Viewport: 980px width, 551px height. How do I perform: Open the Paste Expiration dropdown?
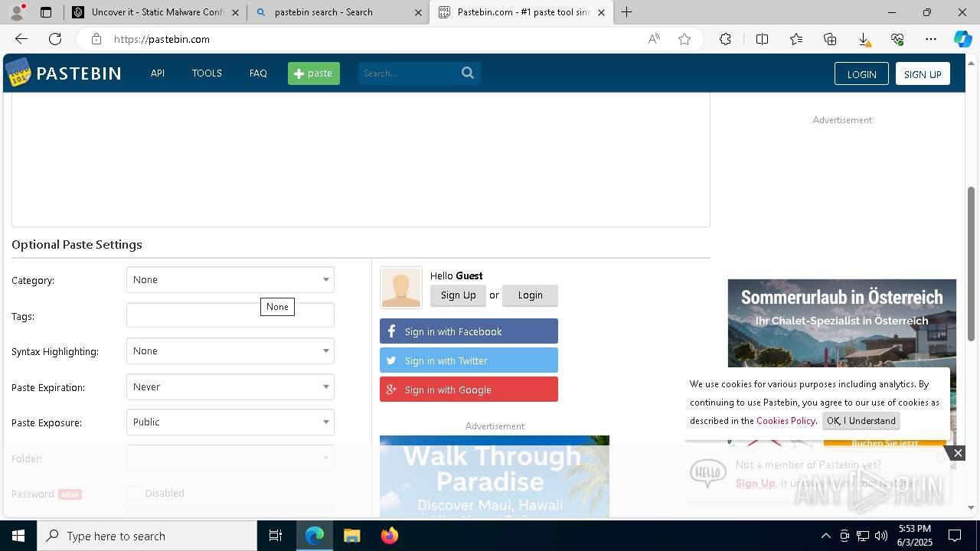pyautogui.click(x=230, y=387)
